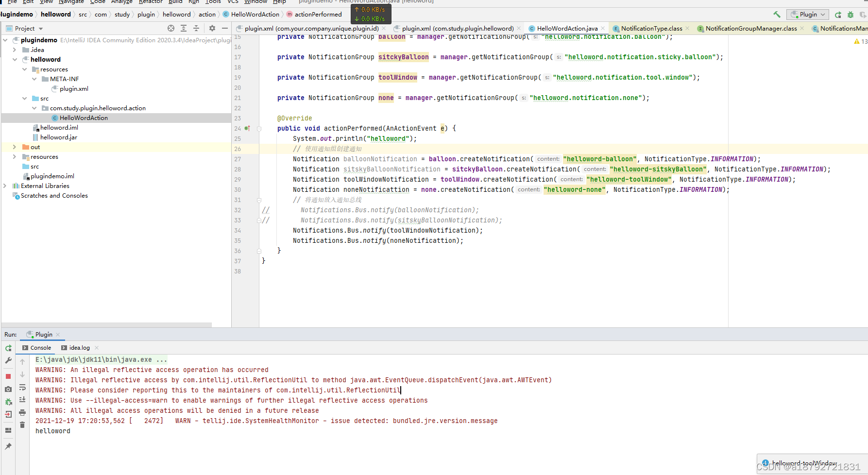Click helloword breadcrumb after plugindemo
This screenshot has height=475, width=868.
[x=55, y=15]
